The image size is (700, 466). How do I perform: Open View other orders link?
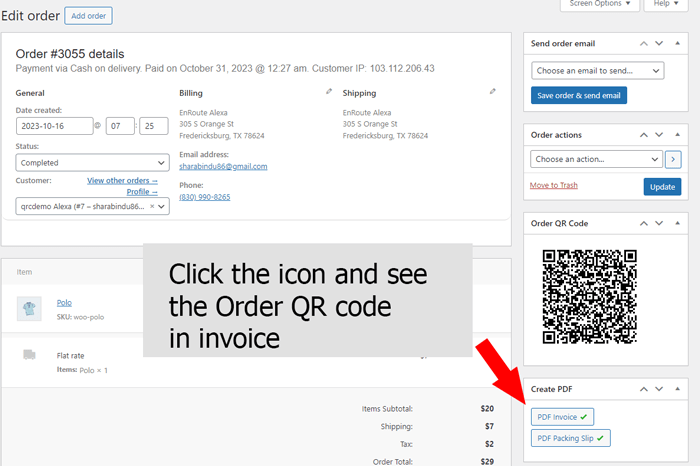click(122, 180)
